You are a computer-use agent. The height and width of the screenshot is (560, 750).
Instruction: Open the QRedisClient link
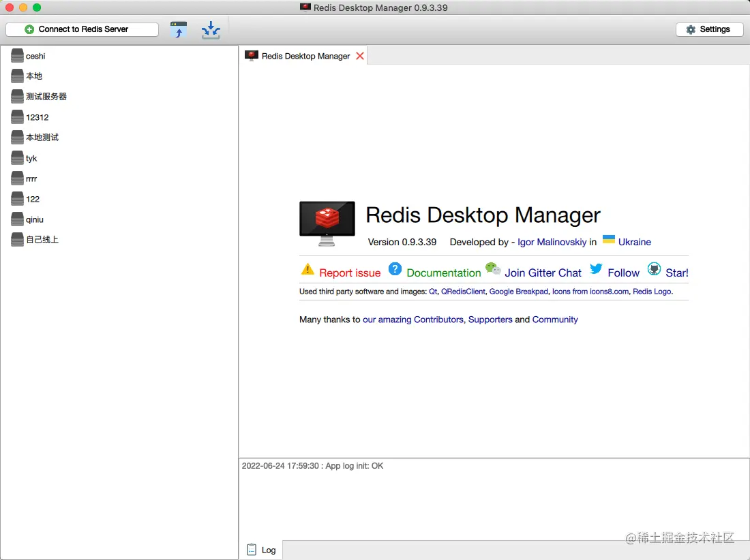pyautogui.click(x=462, y=292)
